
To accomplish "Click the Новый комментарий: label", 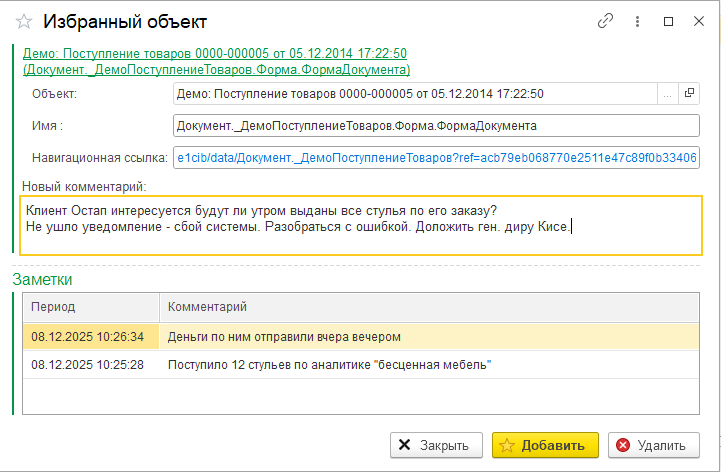I will 84,186.
